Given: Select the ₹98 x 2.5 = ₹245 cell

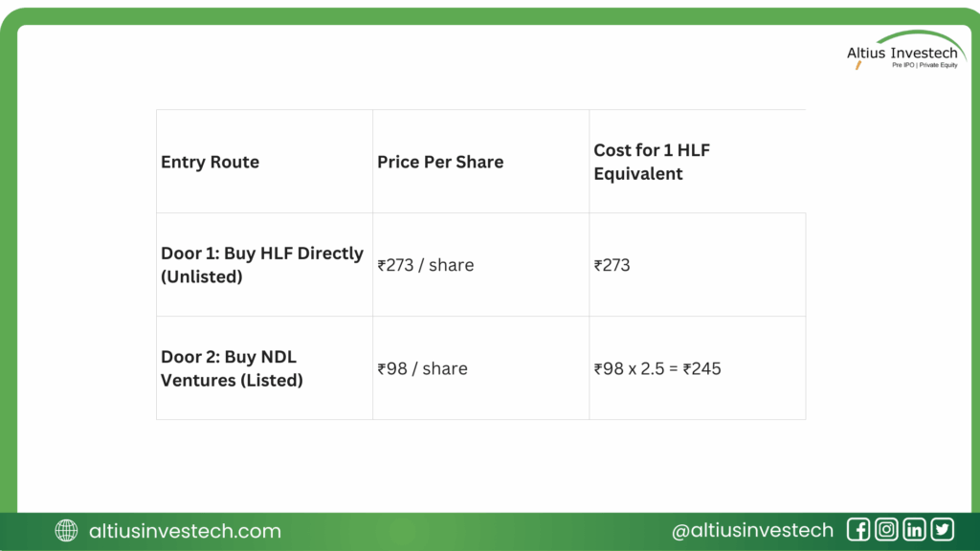Looking at the screenshot, I should [657, 368].
